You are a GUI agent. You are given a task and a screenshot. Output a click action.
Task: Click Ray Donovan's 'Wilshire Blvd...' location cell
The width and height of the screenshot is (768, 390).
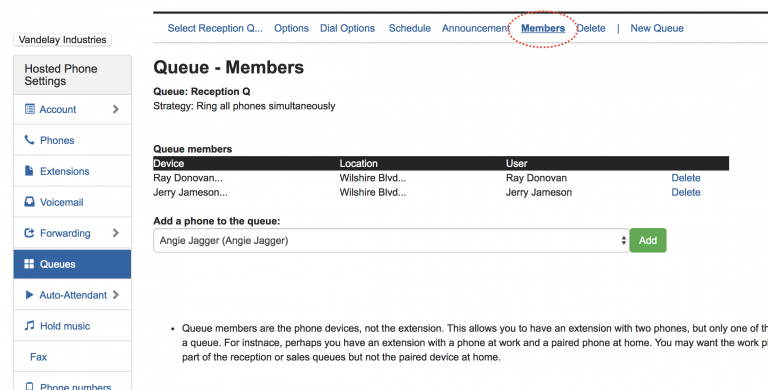(373, 178)
